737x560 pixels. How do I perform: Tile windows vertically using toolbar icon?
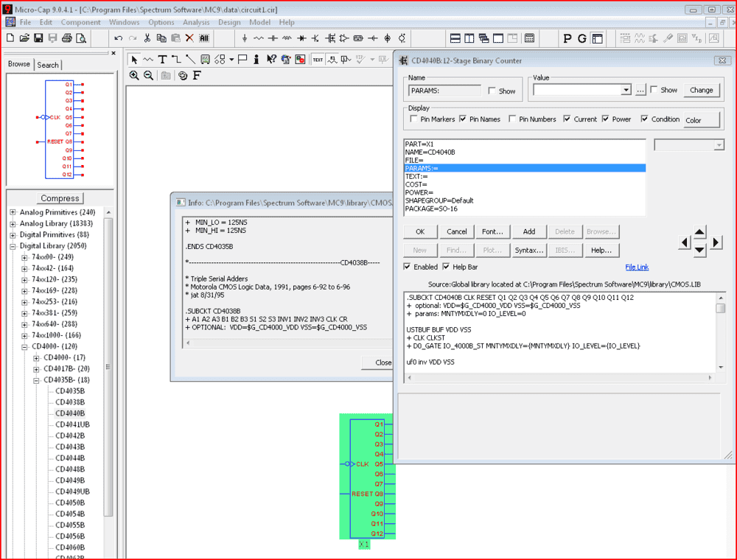[x=469, y=38]
